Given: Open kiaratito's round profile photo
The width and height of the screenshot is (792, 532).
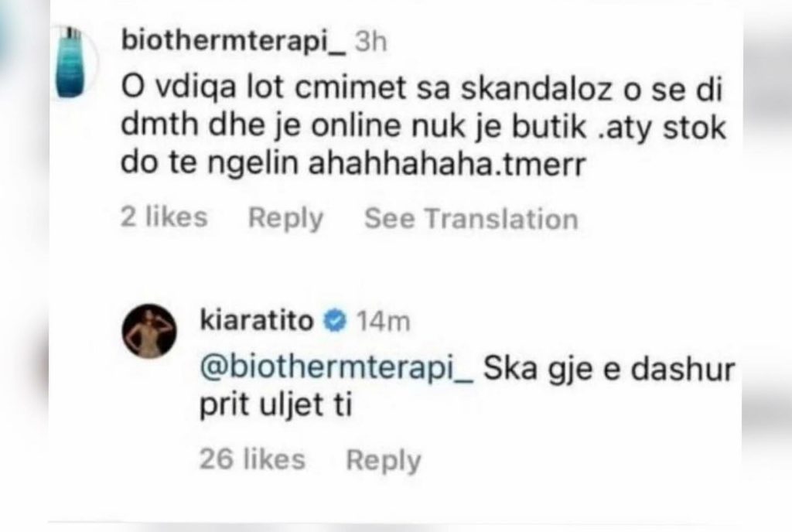Looking at the screenshot, I should 149,331.
